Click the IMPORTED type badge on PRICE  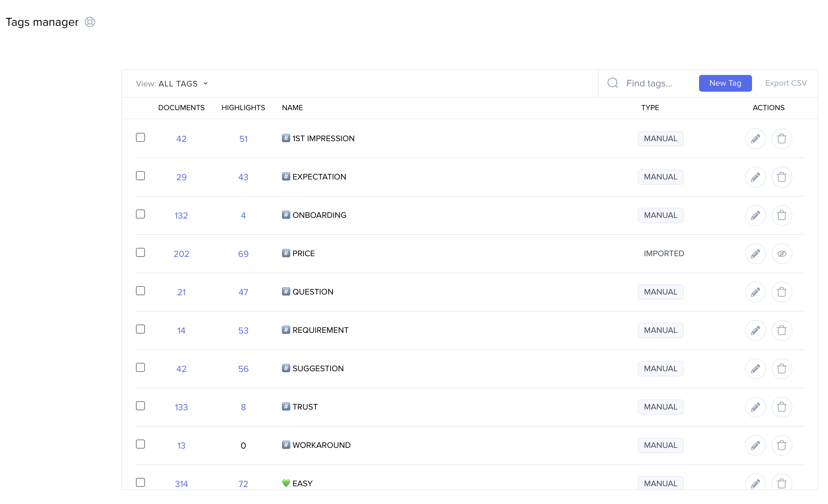(664, 254)
